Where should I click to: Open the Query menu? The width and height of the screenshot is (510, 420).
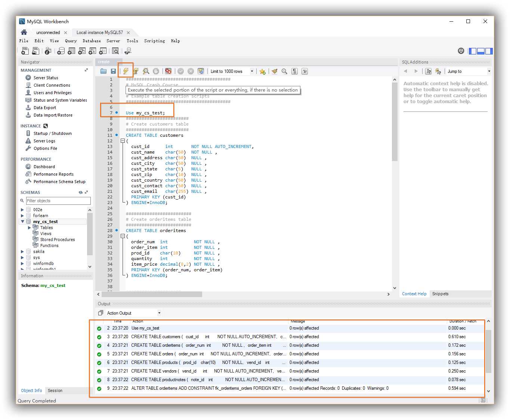71,41
